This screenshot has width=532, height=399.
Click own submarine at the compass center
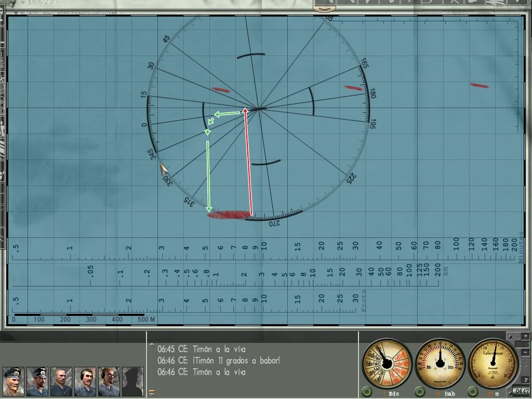(x=259, y=109)
